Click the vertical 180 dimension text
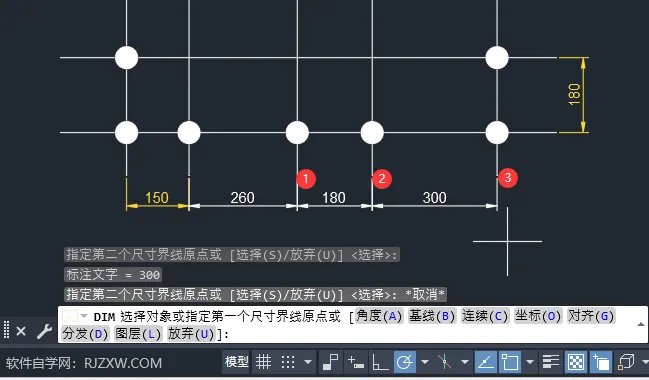649x380 pixels. (574, 94)
